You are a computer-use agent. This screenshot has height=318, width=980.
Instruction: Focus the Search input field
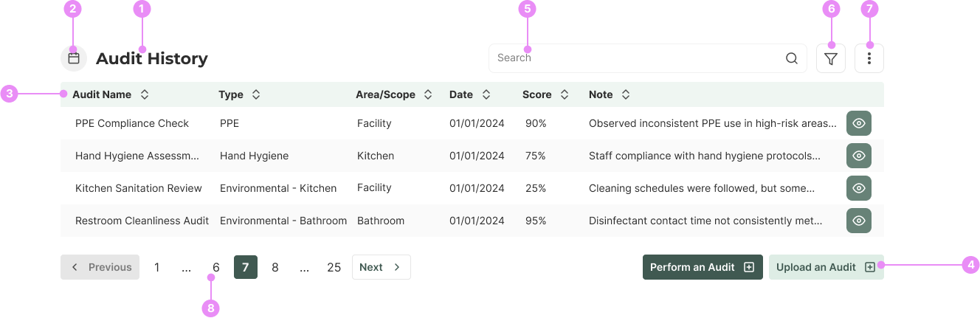click(635, 58)
